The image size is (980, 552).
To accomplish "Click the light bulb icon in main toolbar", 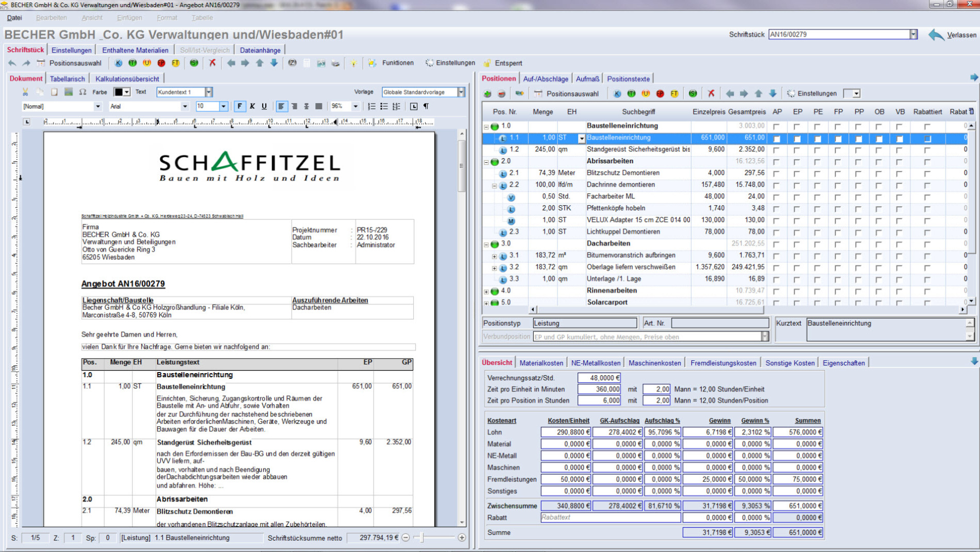I will pos(353,63).
